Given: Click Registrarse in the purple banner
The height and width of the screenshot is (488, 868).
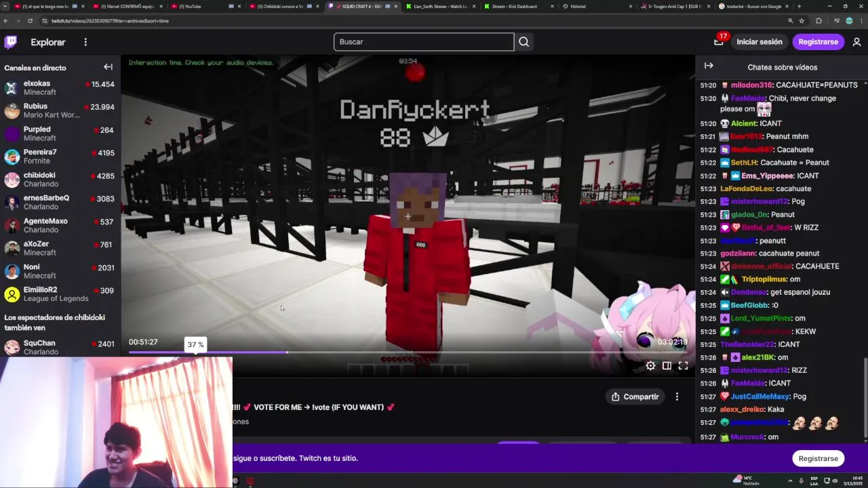Looking at the screenshot, I should point(818,459).
